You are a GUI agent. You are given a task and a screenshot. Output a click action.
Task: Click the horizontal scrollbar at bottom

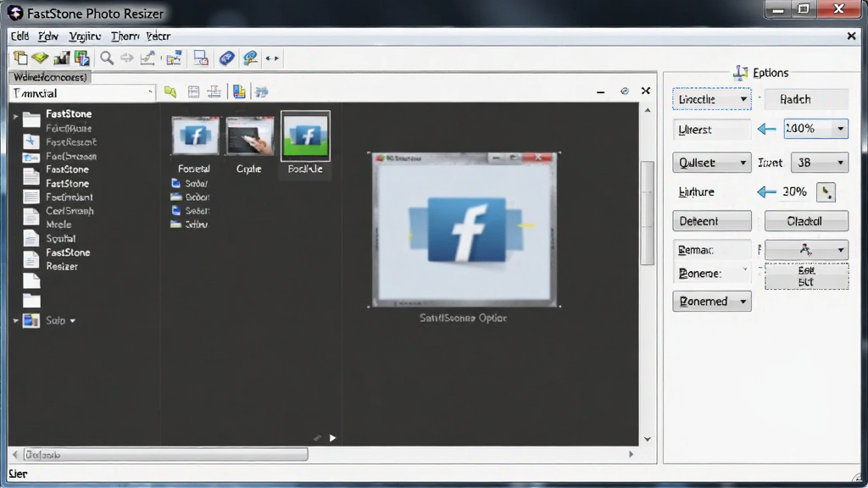(165, 454)
